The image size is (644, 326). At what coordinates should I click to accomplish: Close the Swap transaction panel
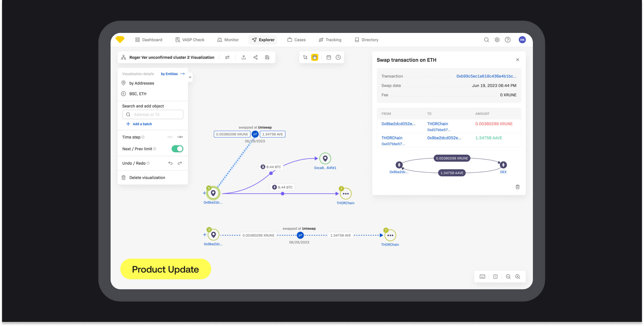(x=518, y=60)
